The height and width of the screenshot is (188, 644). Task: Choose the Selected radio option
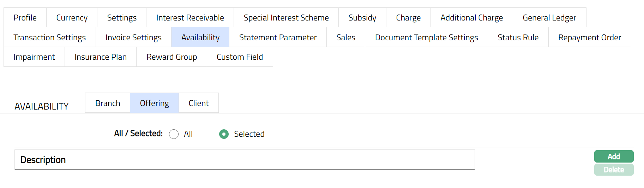click(x=224, y=134)
